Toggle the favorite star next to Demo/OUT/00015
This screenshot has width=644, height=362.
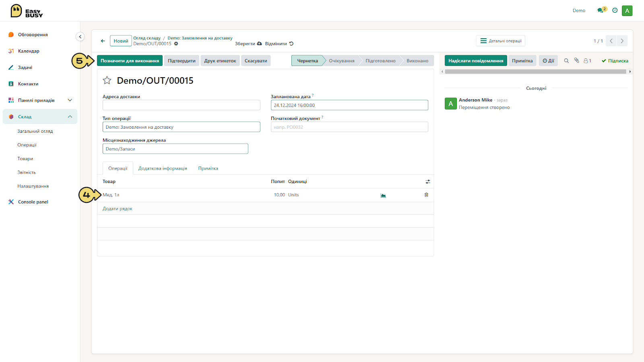pos(107,80)
